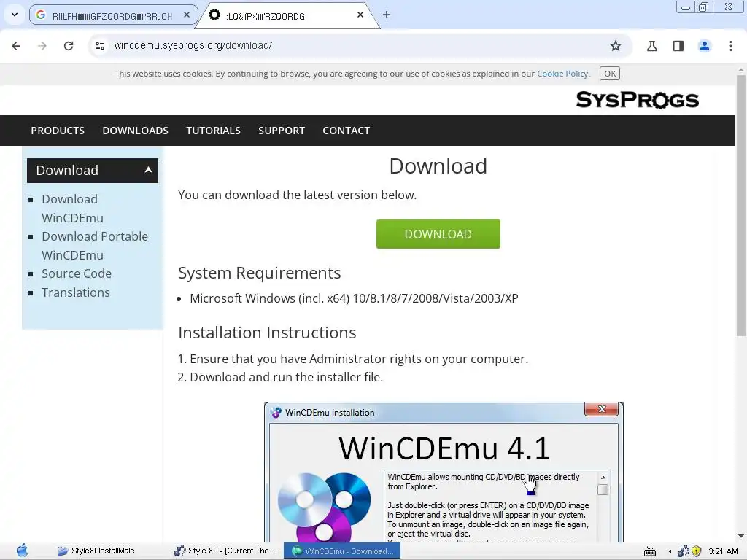The image size is (747, 560).
Task: Click the keyboard icon in system tray
Action: (x=650, y=552)
